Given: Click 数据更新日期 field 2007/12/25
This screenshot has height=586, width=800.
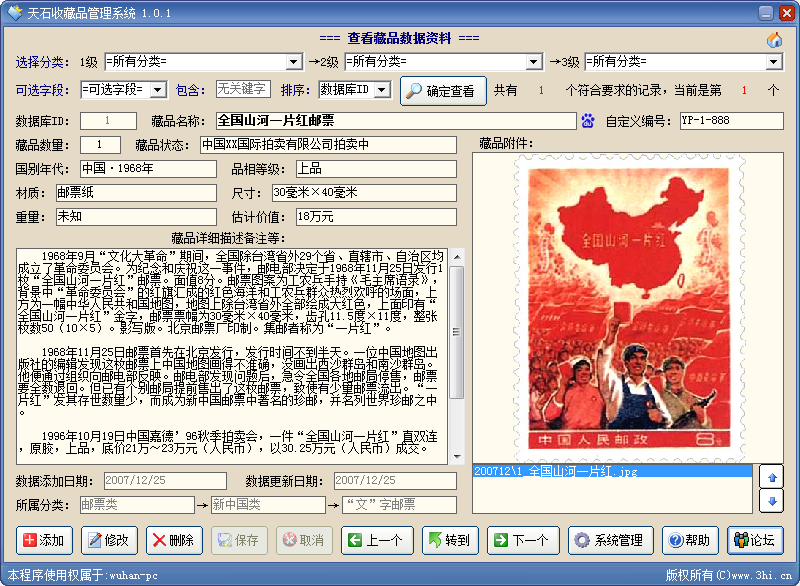Looking at the screenshot, I should [395, 480].
